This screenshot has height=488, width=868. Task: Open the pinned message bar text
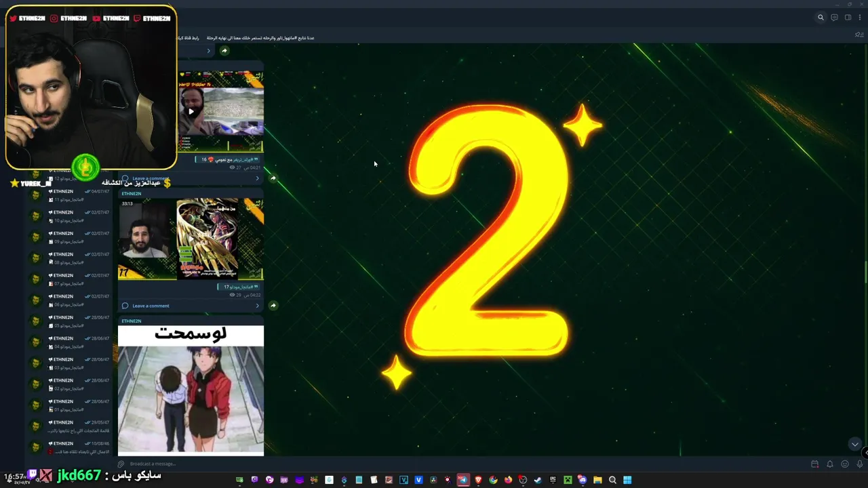[x=260, y=38]
